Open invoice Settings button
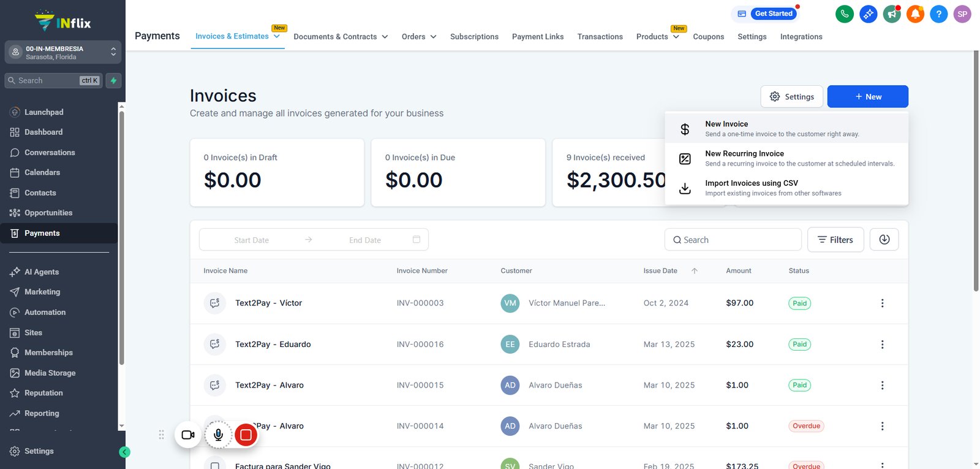 coord(791,96)
